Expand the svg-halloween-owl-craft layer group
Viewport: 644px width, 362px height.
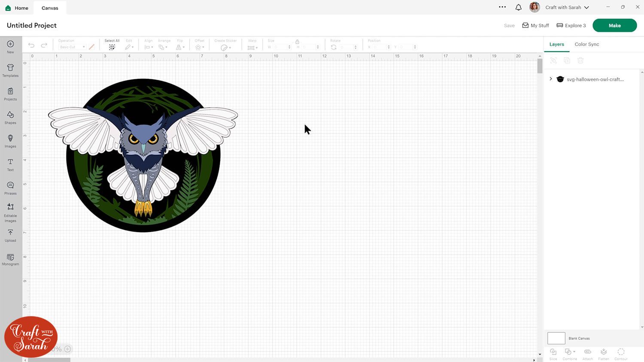click(x=551, y=79)
